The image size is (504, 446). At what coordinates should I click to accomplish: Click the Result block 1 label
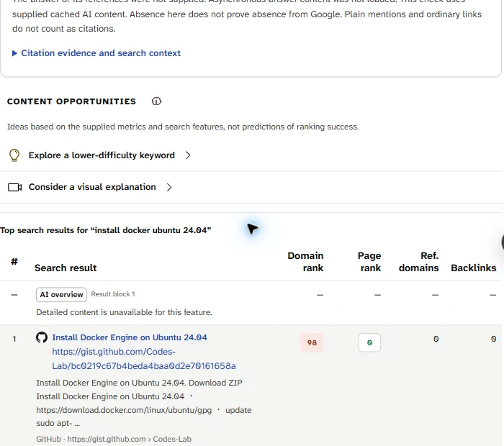[x=113, y=294]
